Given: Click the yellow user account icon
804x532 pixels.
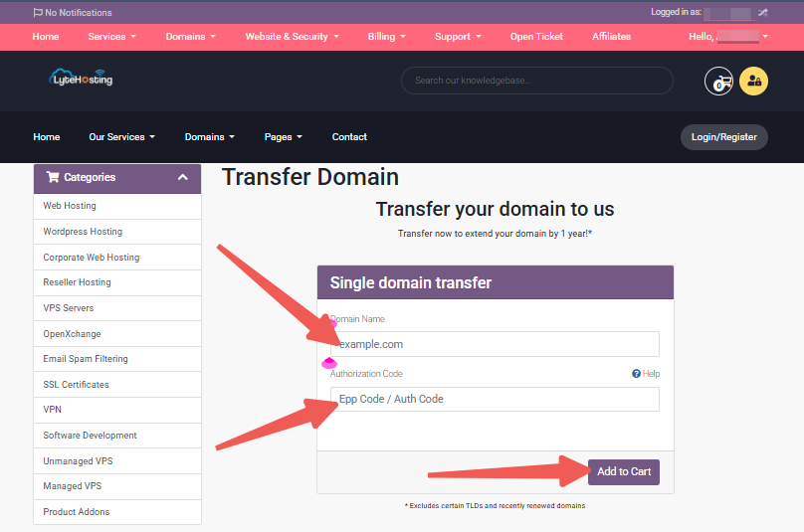Looking at the screenshot, I should tap(754, 81).
